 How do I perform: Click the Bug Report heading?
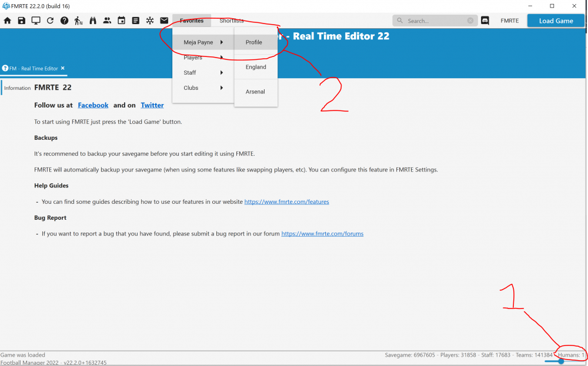coord(50,217)
